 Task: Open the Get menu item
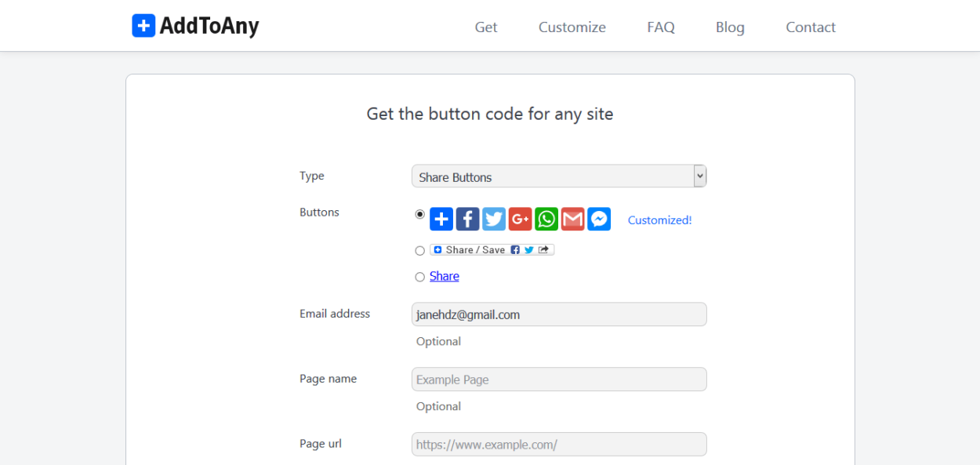486,27
